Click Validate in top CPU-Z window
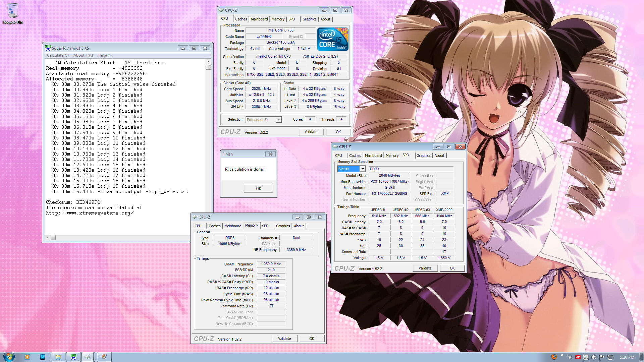This screenshot has height=362, width=644. click(311, 132)
